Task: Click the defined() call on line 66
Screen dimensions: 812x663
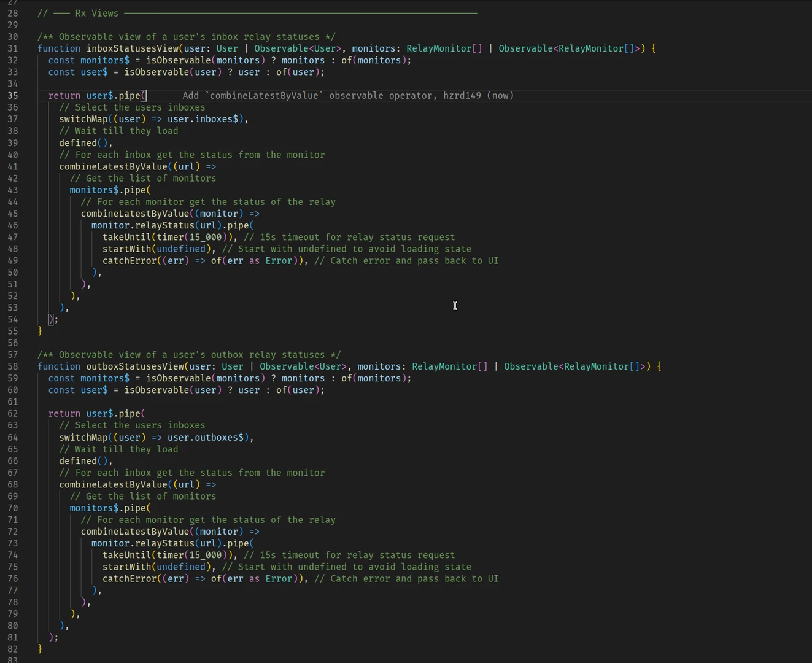Action: point(83,461)
